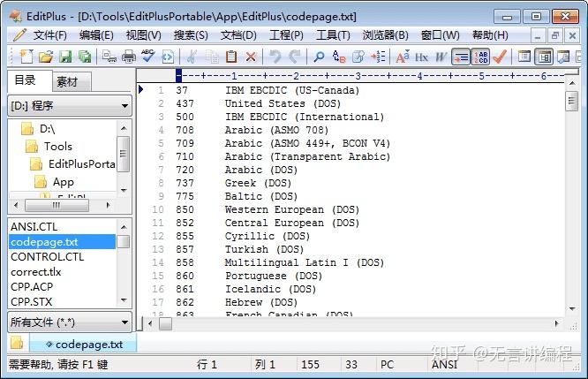This screenshot has width=588, height=379.
Task: Click the Replace (A to B) icon
Action: [x=339, y=57]
